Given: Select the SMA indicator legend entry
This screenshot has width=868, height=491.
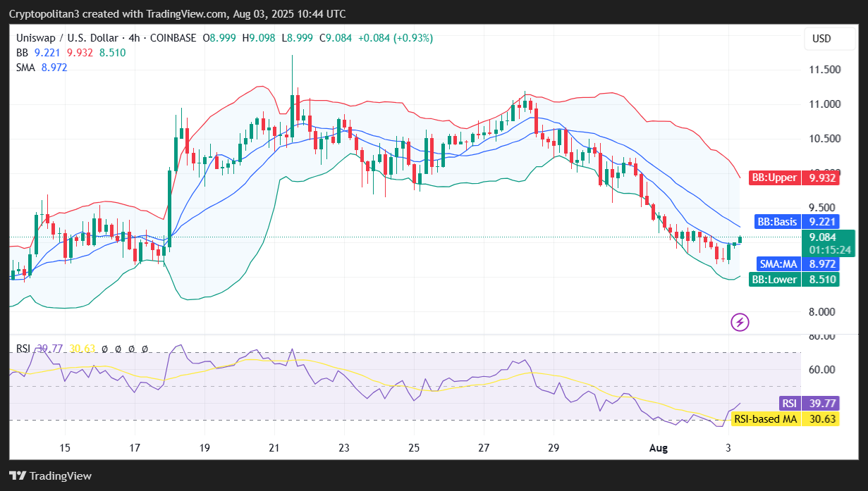Looking at the screenshot, I should [26, 68].
